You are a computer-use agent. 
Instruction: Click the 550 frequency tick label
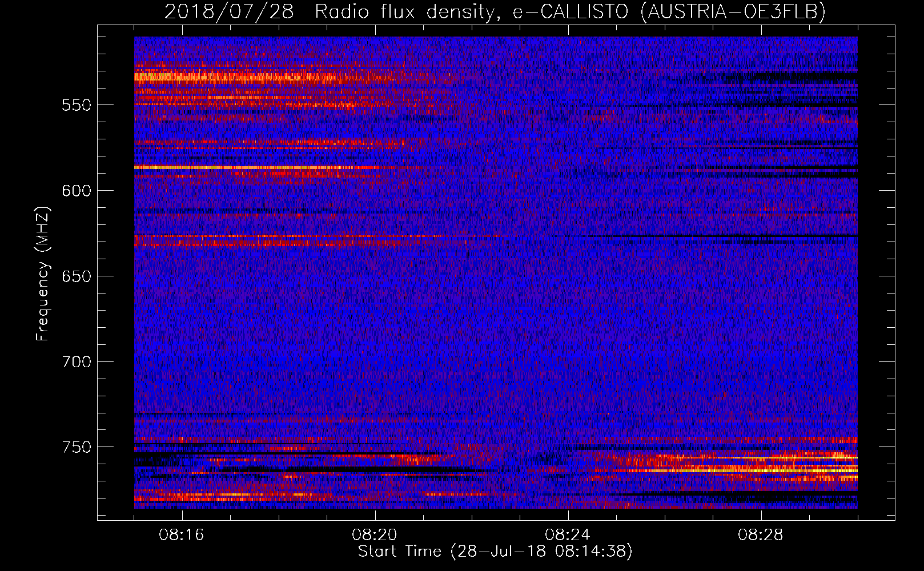click(77, 106)
